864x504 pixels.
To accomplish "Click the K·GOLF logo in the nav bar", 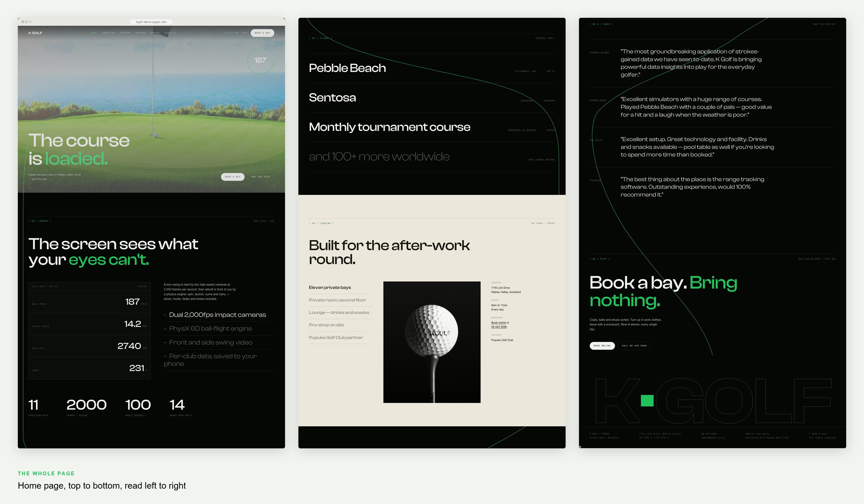I will [35, 33].
